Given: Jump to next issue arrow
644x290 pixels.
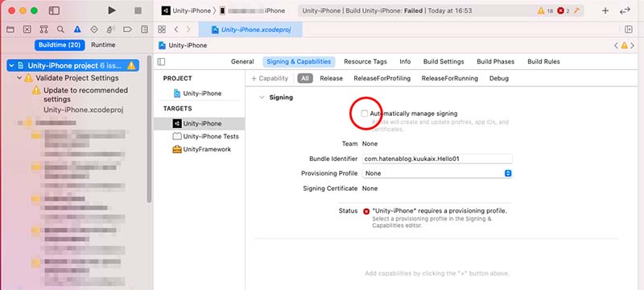Looking at the screenshot, I should point(633,45).
